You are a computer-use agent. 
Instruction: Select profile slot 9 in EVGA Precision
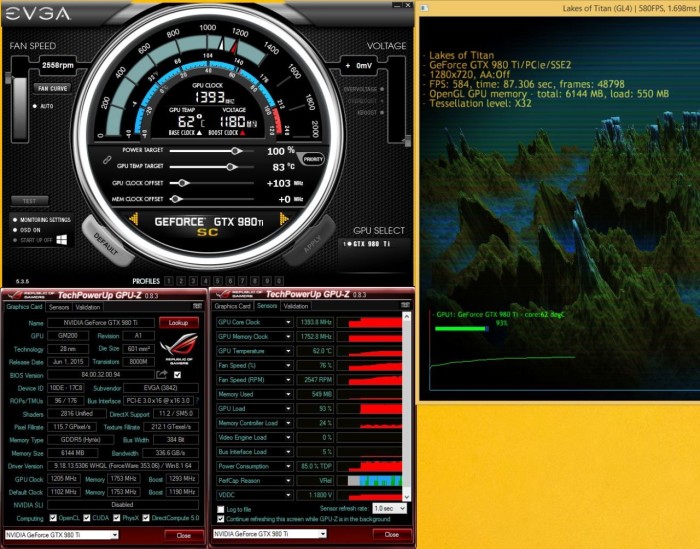(267, 281)
